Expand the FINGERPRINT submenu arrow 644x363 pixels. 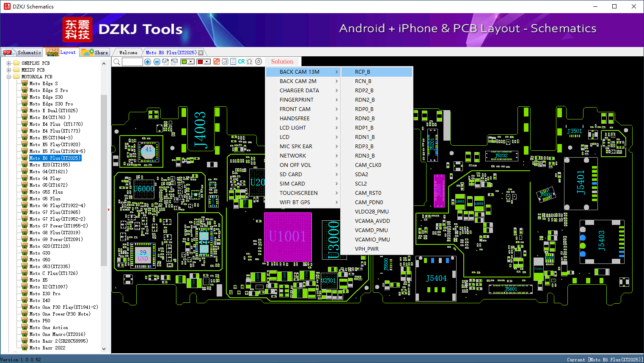[336, 100]
